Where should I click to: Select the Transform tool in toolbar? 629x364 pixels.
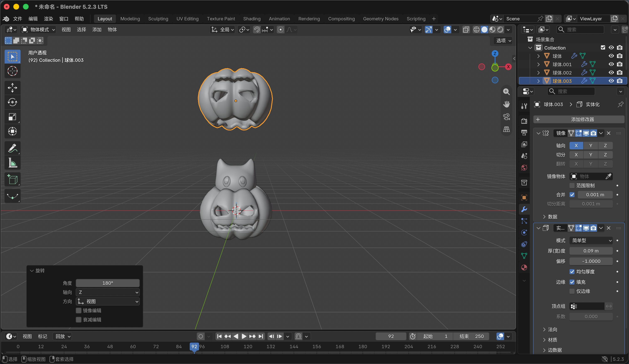point(12,131)
